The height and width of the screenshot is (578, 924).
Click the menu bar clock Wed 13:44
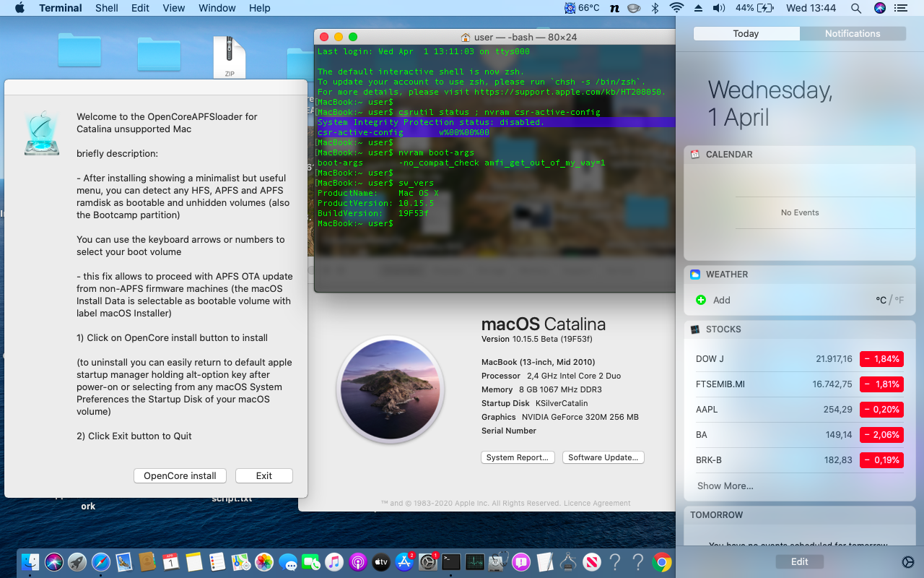811,8
